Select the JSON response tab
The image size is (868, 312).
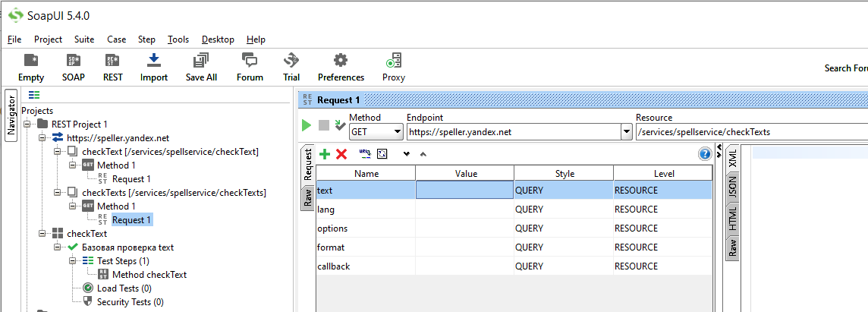[x=732, y=188]
